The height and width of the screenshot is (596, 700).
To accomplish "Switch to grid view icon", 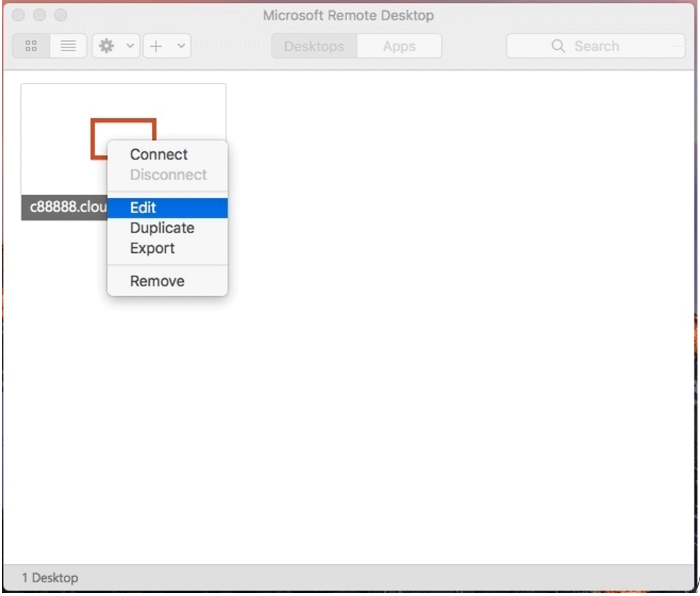I will [x=31, y=46].
